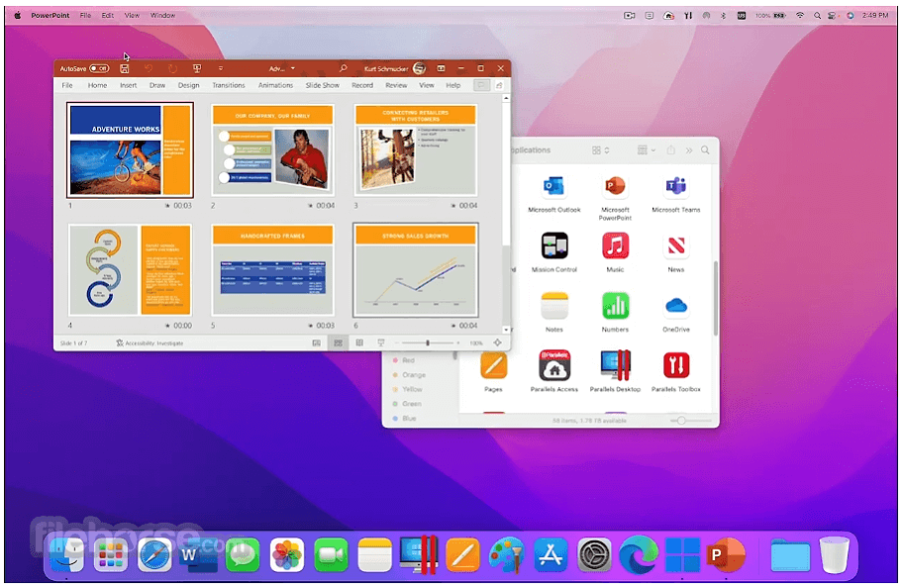Open Microsoft Edge from the Dock

pyautogui.click(x=639, y=555)
